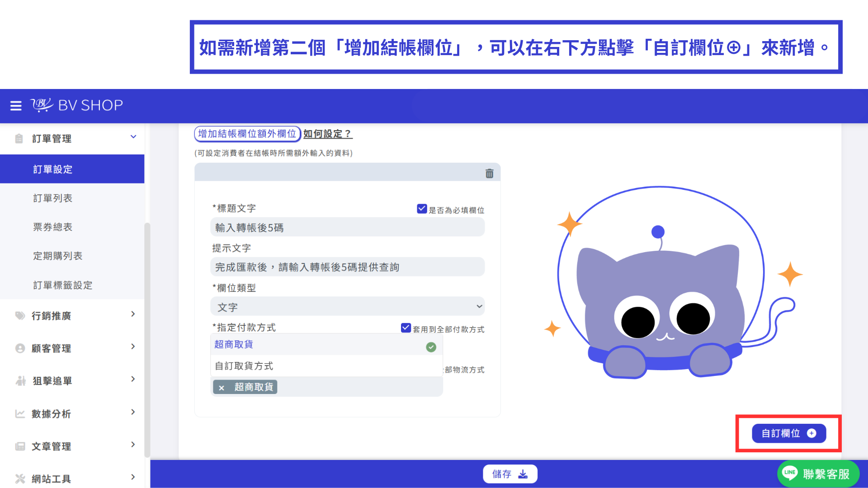Expand the 文章管理 menu
Image resolution: width=868 pixels, height=488 pixels.
pos(133,445)
